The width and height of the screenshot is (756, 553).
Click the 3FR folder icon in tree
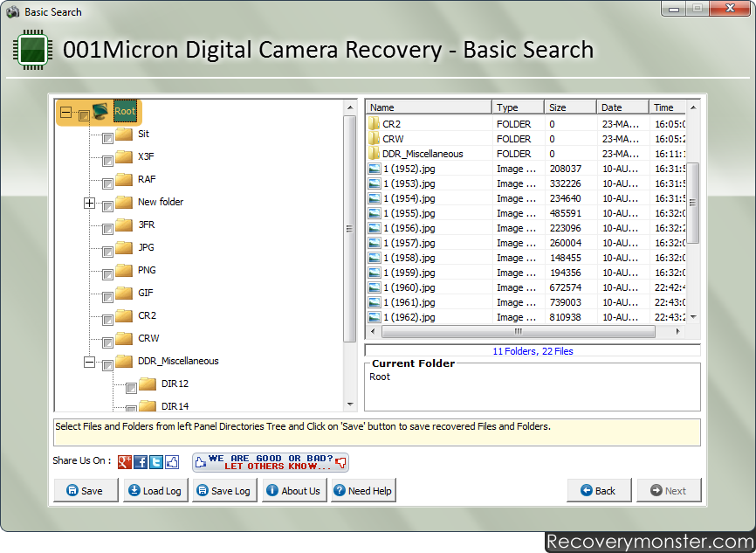point(124,225)
